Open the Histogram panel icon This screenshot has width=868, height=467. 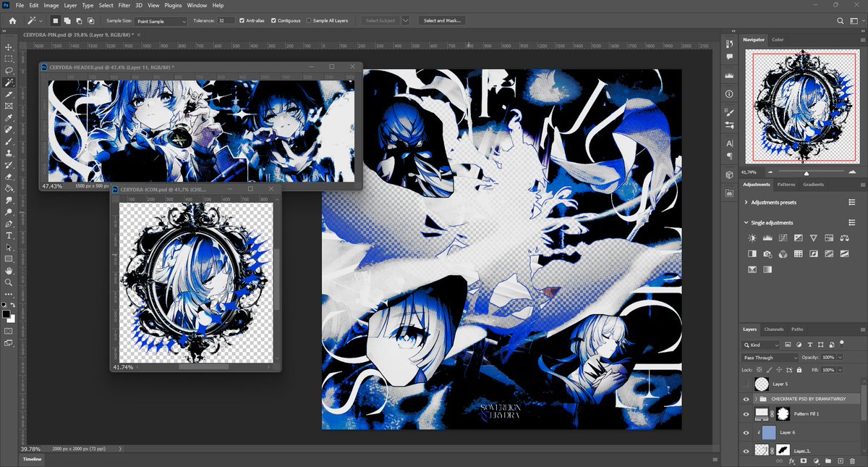point(728,75)
